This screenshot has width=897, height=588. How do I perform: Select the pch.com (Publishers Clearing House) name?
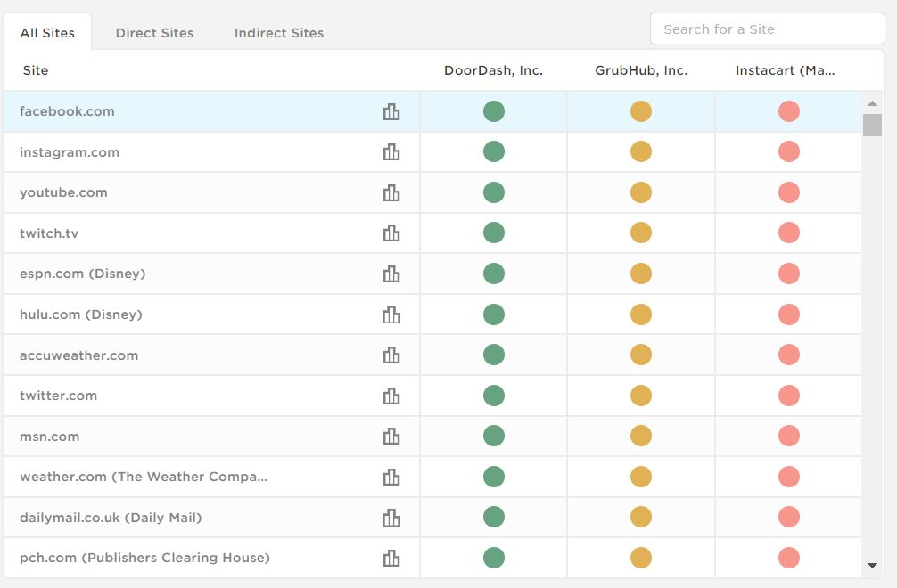[x=144, y=558]
